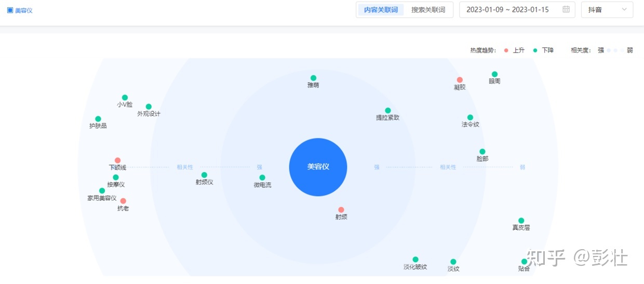Click the 弱 label on the right axis
Screen dimensions: 644x284
(522, 167)
